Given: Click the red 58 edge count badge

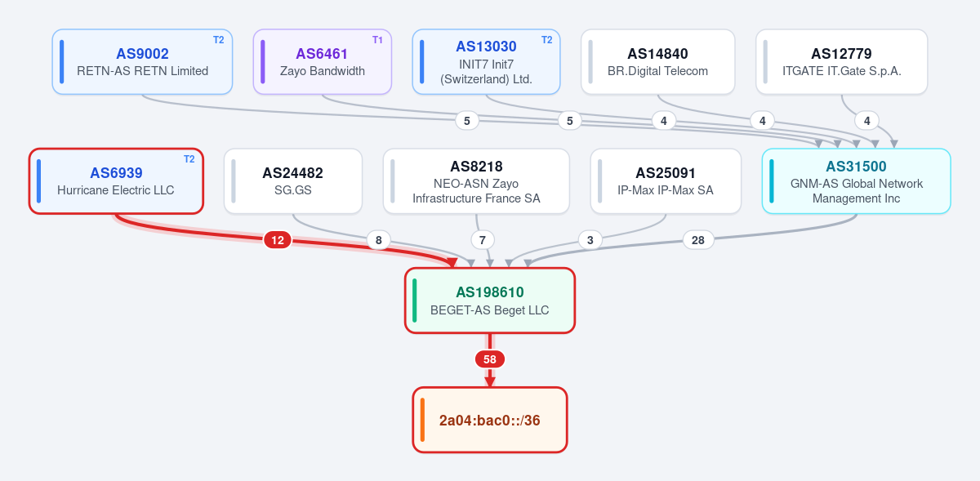Looking at the screenshot, I should (x=490, y=359).
